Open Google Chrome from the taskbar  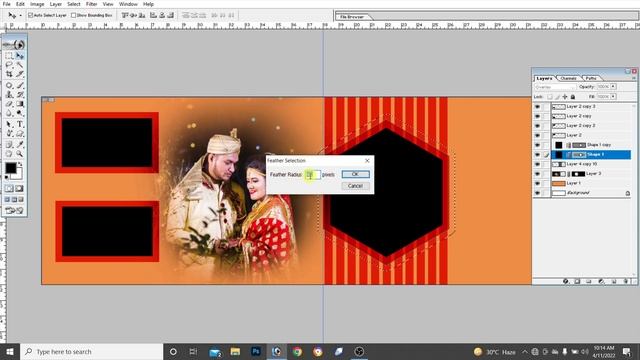(297, 351)
